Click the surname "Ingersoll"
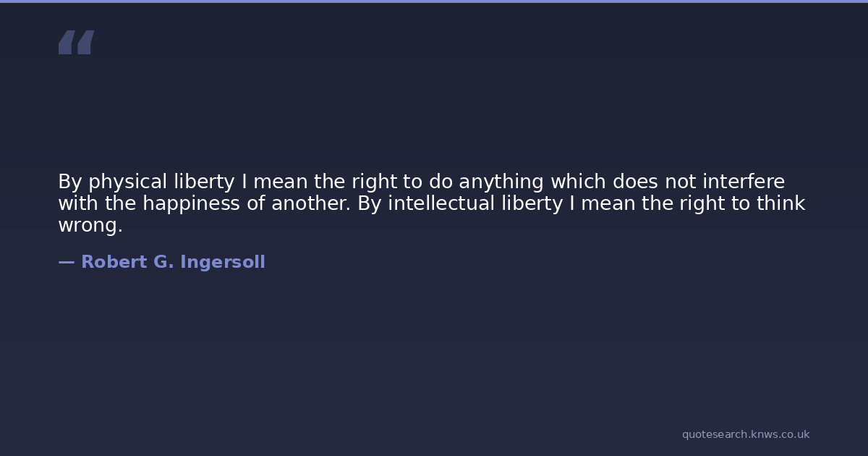 coord(222,263)
